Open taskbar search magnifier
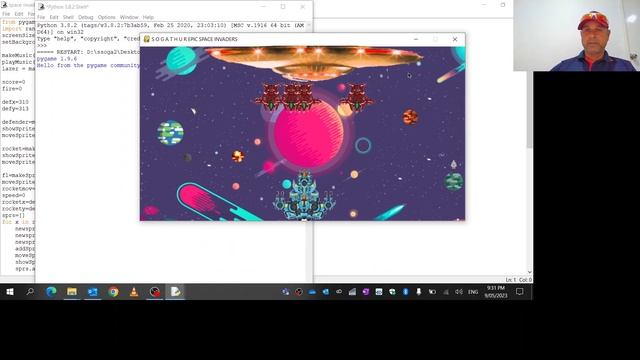Screen dimensions: 640x360 coord(30,292)
